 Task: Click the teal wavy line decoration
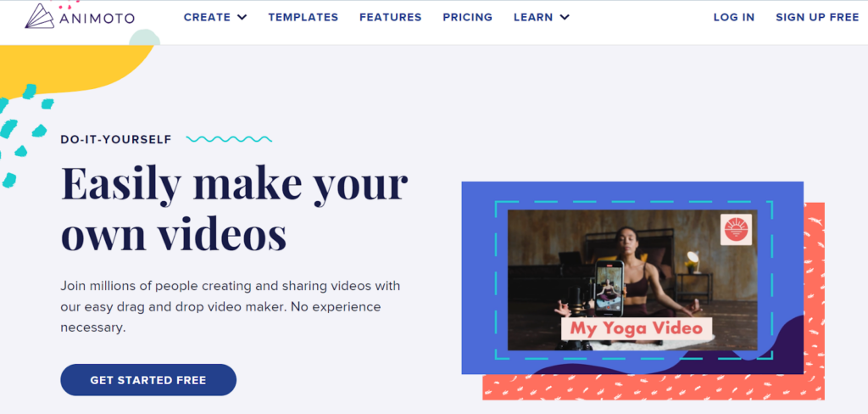click(229, 139)
